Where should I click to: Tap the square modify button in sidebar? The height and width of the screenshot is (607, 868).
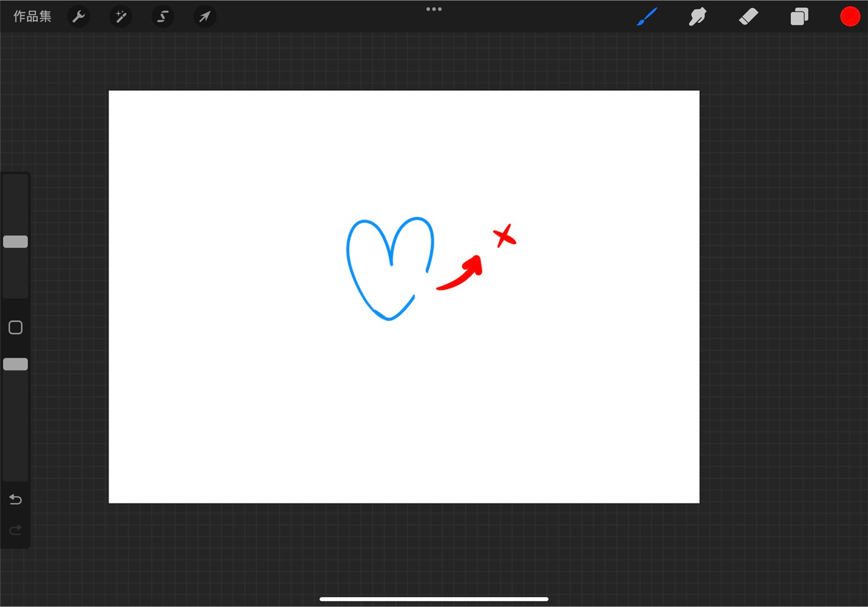pos(16,327)
